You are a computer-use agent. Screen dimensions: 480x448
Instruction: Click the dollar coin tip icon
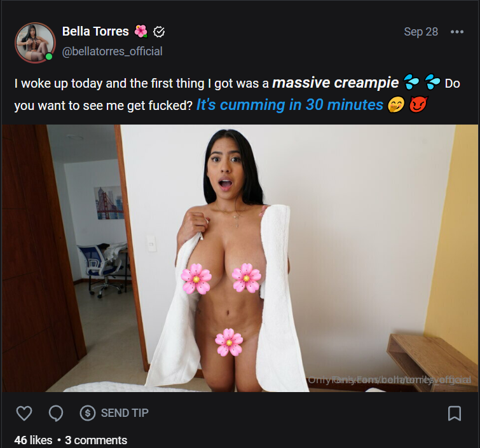[88, 413]
